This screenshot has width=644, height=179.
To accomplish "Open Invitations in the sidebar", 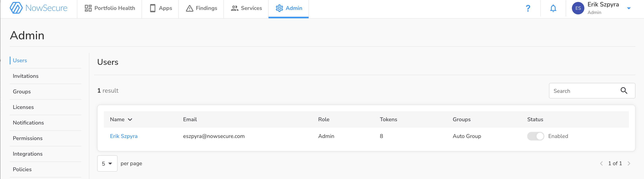I will click(25, 76).
